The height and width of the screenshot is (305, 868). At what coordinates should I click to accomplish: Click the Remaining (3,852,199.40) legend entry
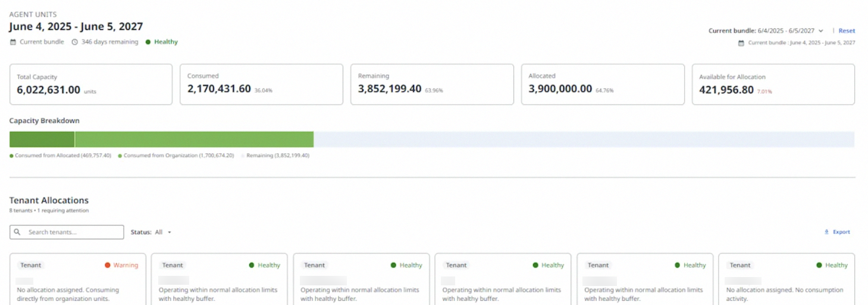275,156
